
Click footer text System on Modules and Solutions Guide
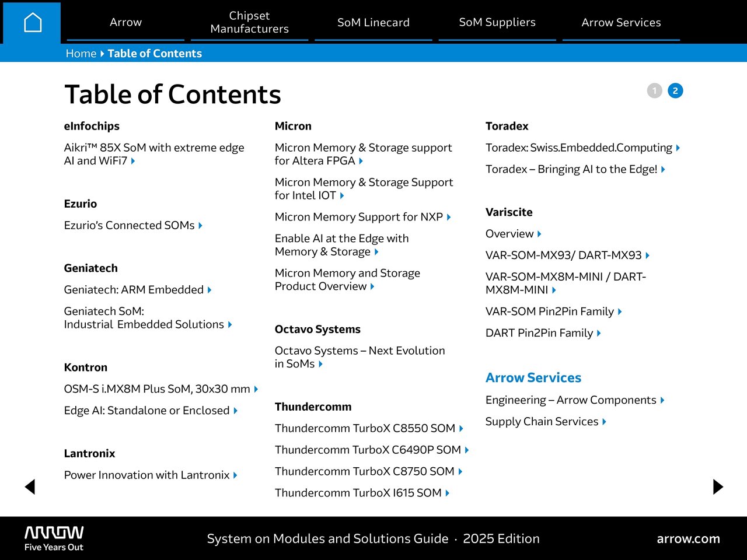click(327, 538)
